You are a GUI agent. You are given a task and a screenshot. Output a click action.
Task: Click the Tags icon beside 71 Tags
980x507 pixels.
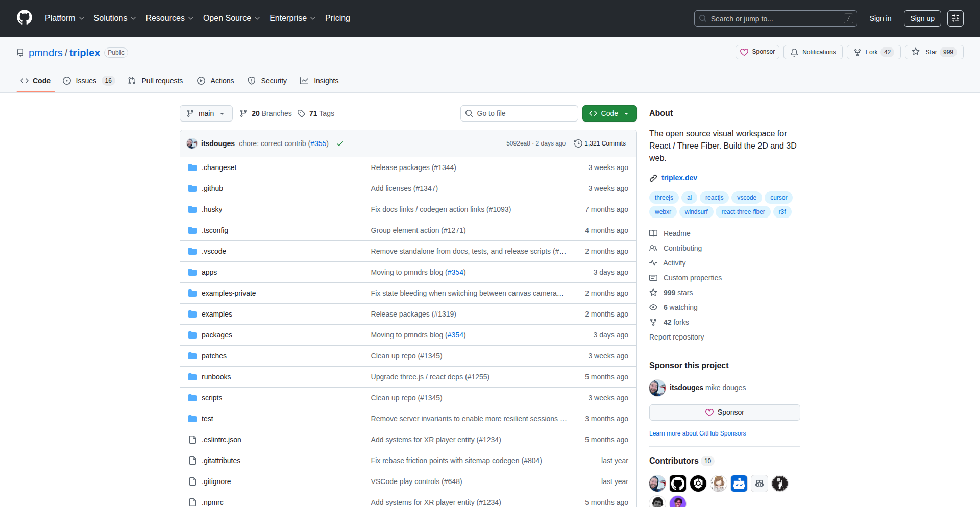pos(301,113)
